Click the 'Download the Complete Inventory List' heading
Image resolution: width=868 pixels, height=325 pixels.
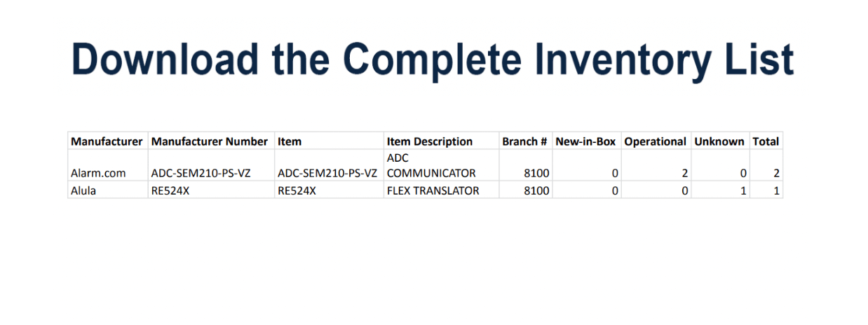click(433, 60)
